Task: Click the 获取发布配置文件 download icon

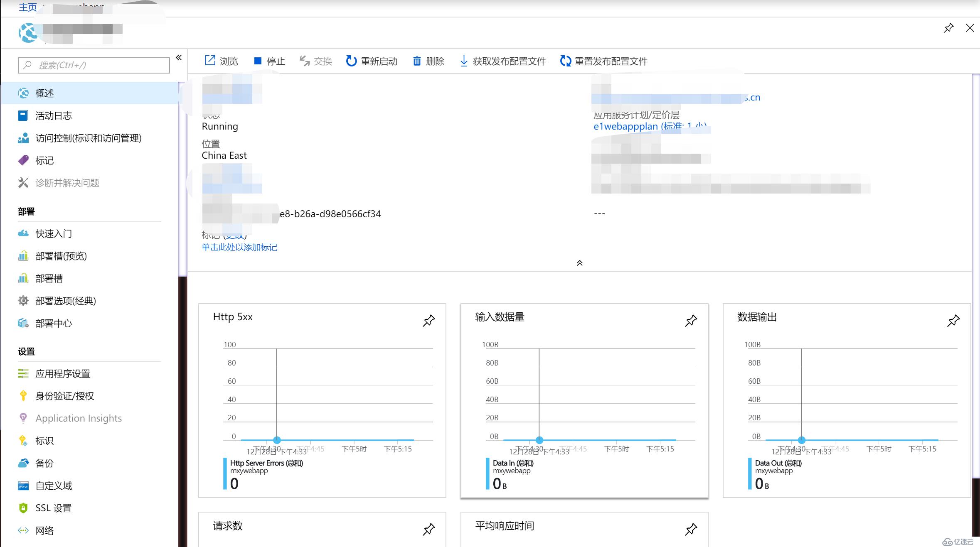Action: [x=464, y=61]
